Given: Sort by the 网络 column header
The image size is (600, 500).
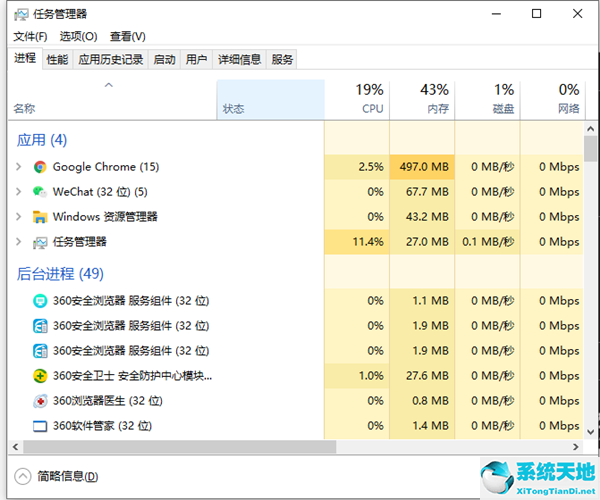Looking at the screenshot, I should point(552,100).
